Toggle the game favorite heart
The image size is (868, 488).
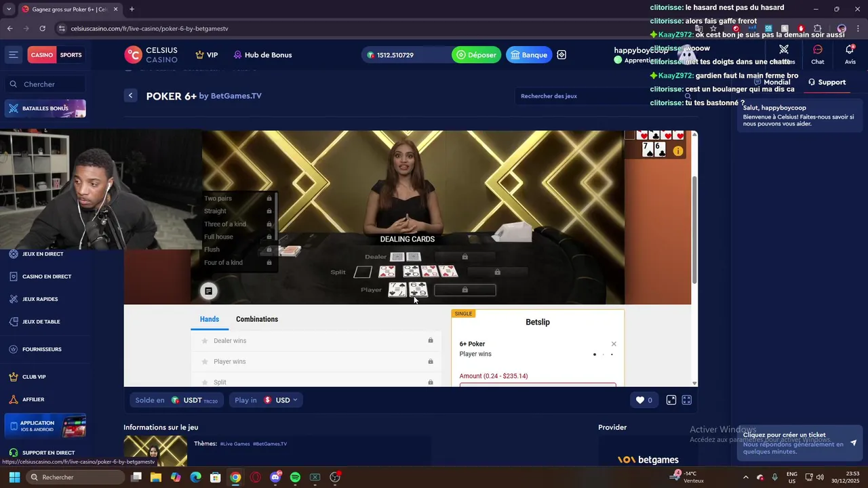[x=639, y=400]
